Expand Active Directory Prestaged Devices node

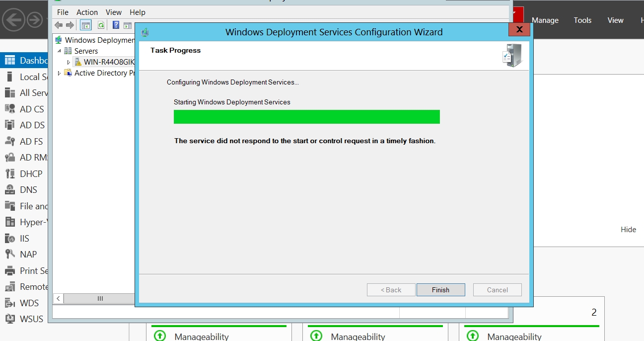click(x=59, y=73)
